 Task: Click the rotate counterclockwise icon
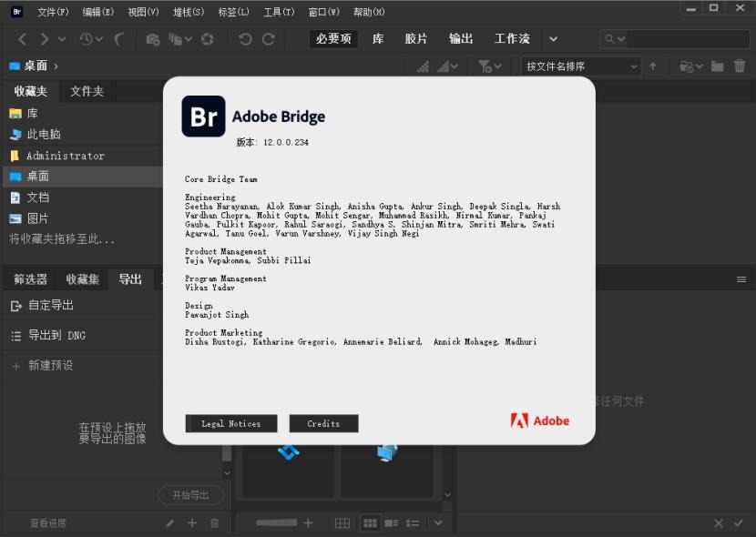pos(245,39)
